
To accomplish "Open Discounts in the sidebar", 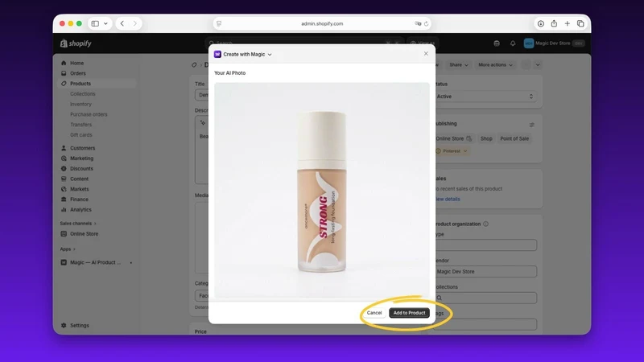I will (82, 169).
